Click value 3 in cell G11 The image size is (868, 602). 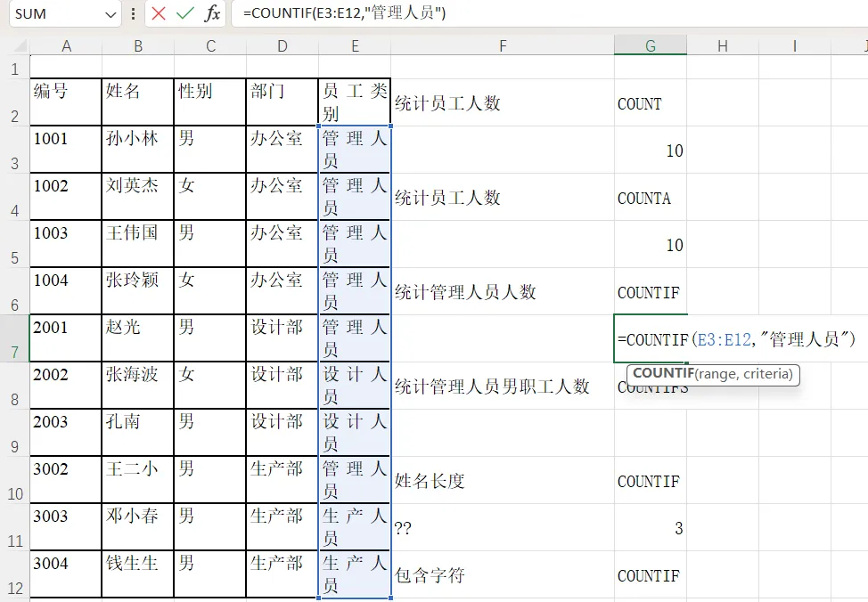pos(679,528)
